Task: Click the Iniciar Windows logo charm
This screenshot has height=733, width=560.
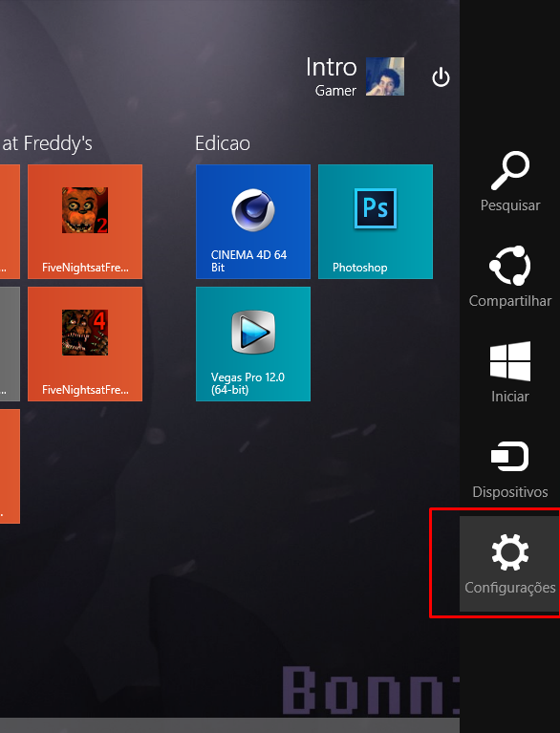Action: pos(509,373)
